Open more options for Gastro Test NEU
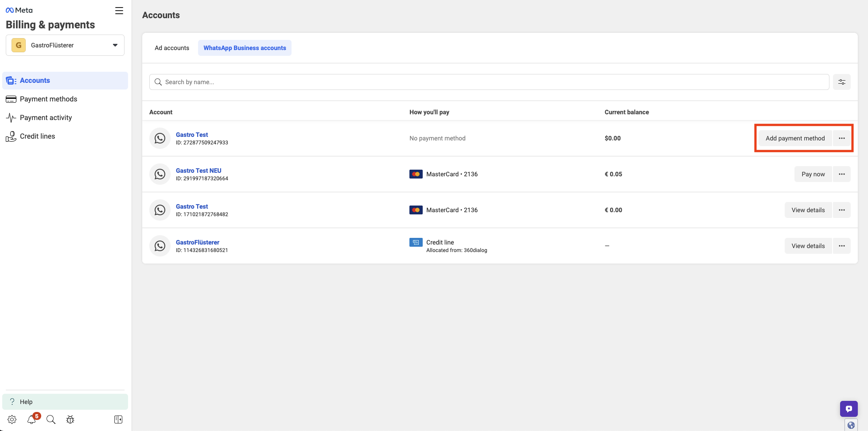 pyautogui.click(x=841, y=174)
